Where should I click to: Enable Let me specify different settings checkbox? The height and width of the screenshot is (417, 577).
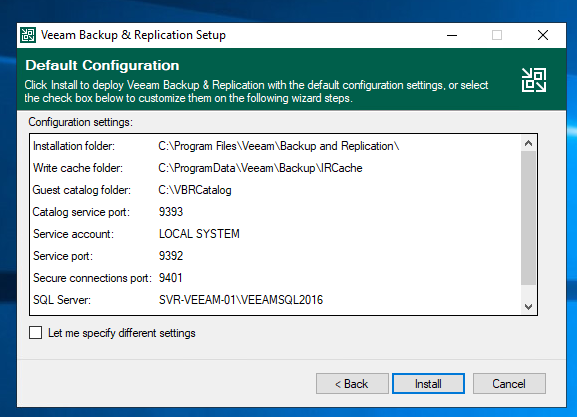point(35,333)
